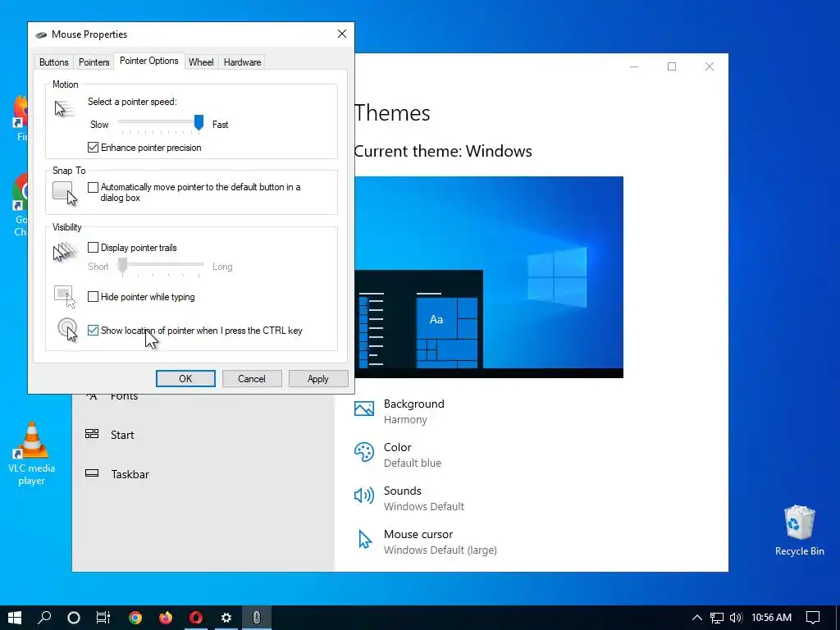Click the Background picture icon in Themes
Screen dimensions: 840x630
point(364,409)
